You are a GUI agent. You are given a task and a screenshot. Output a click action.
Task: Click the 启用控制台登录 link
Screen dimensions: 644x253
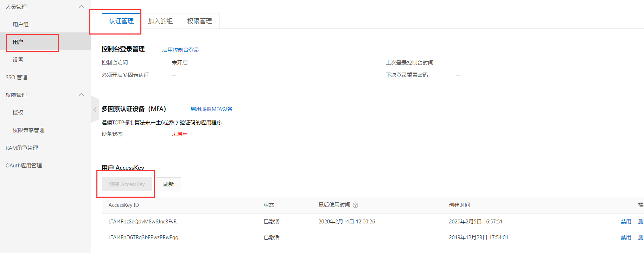(180, 50)
